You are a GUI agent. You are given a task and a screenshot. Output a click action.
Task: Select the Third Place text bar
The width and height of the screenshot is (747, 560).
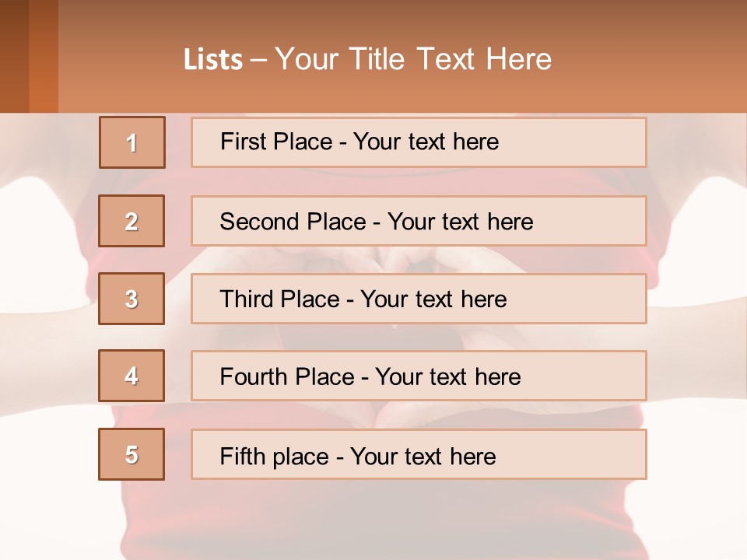click(x=419, y=299)
